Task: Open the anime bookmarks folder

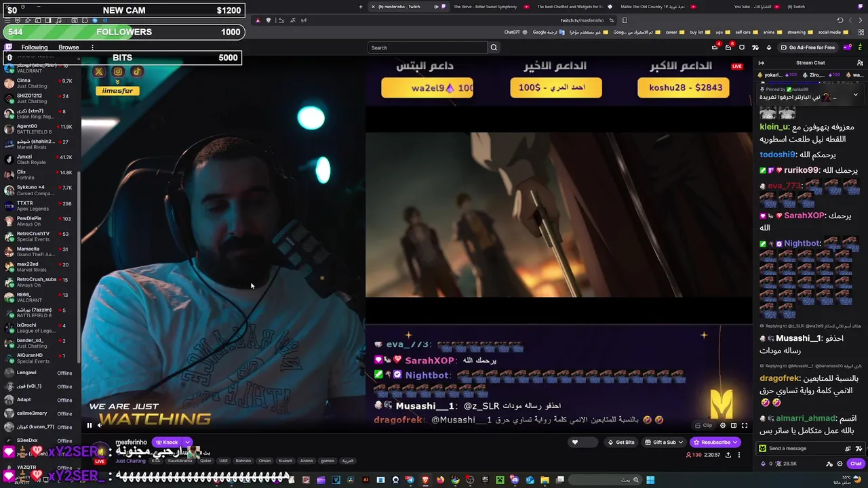Action: (x=772, y=32)
